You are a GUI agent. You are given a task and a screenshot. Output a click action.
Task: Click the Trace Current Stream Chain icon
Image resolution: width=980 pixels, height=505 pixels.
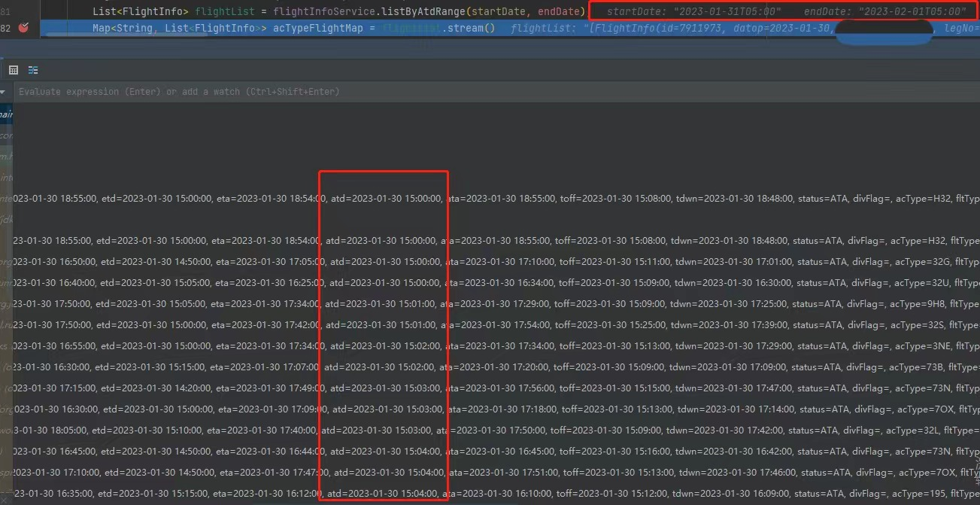pyautogui.click(x=33, y=70)
